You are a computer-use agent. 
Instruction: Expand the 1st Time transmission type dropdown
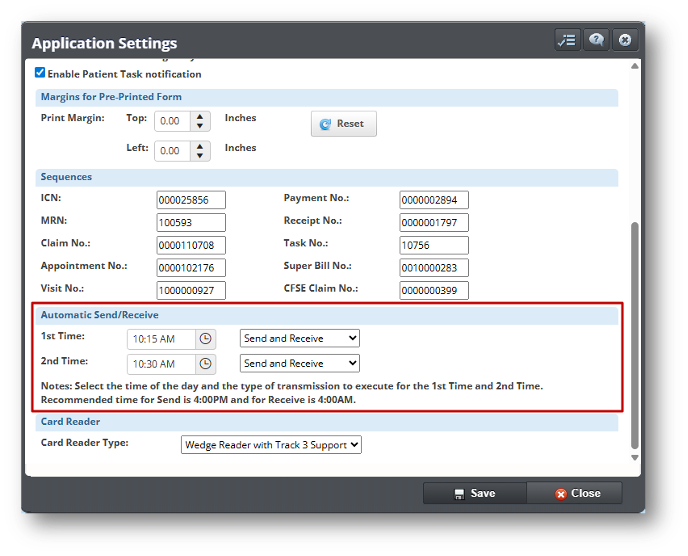pyautogui.click(x=299, y=339)
